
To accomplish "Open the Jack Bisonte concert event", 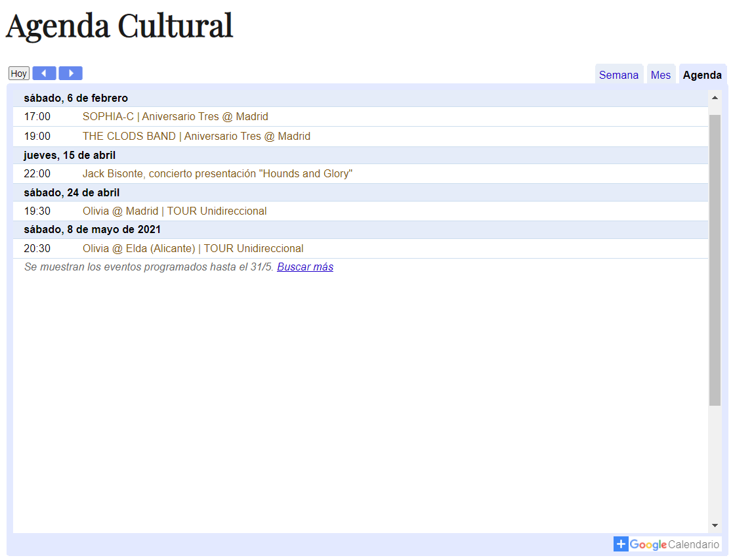I will 218,173.
